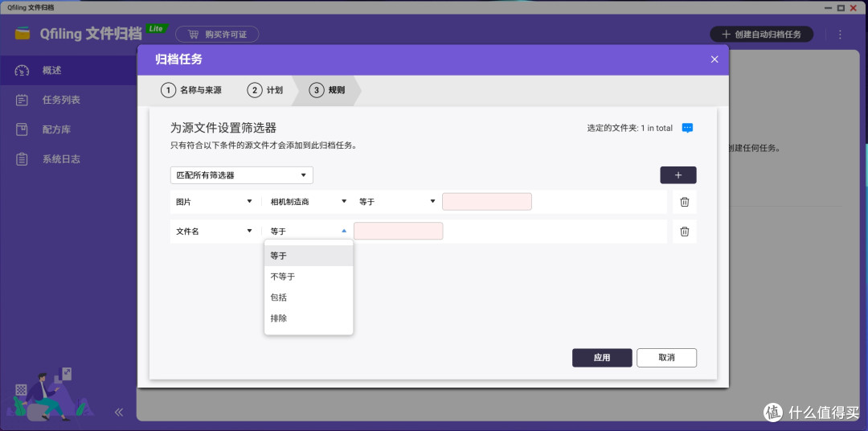Screen dimensions: 868x431
Task: Open 任务列表 in the sidebar
Action: point(68,101)
